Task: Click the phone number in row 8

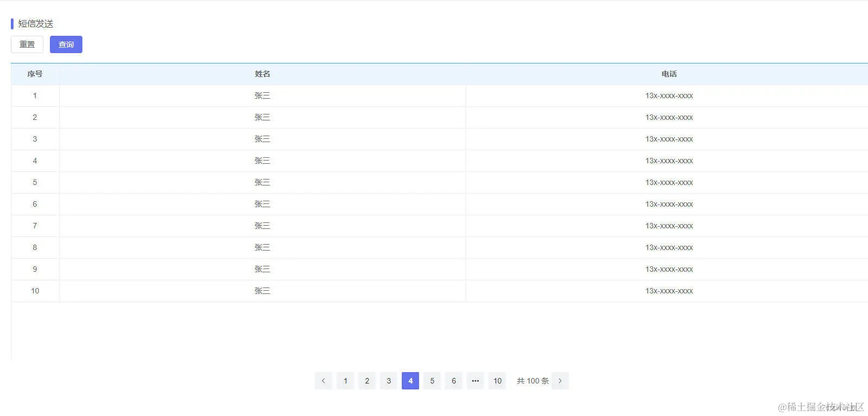Action: click(x=669, y=247)
